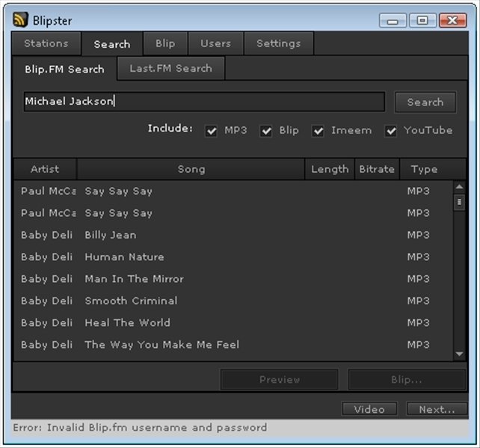Viewport: 480px width, 448px height.
Task: Click the Blip... button
Action: (x=407, y=379)
